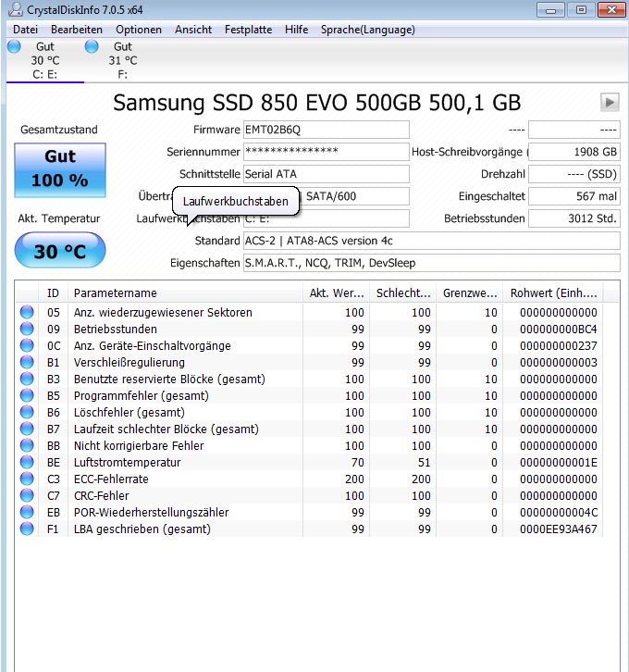This screenshot has width=629, height=672.
Task: Select the CRC-Fehler parameter name
Action: pos(101,496)
